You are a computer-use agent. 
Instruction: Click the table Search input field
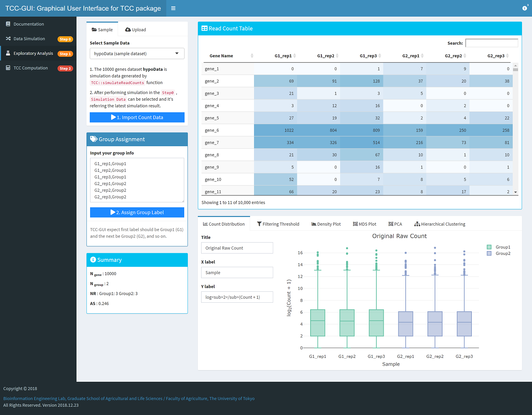491,43
